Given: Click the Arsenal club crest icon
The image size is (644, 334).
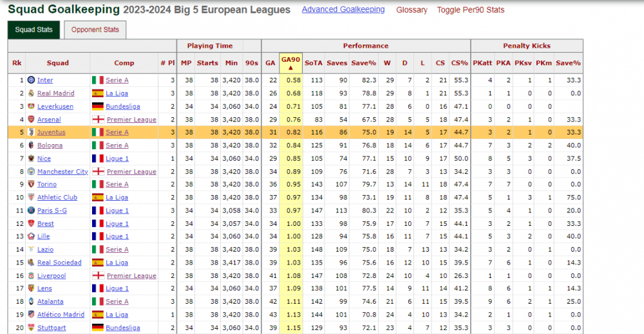Looking at the screenshot, I should click(31, 120).
